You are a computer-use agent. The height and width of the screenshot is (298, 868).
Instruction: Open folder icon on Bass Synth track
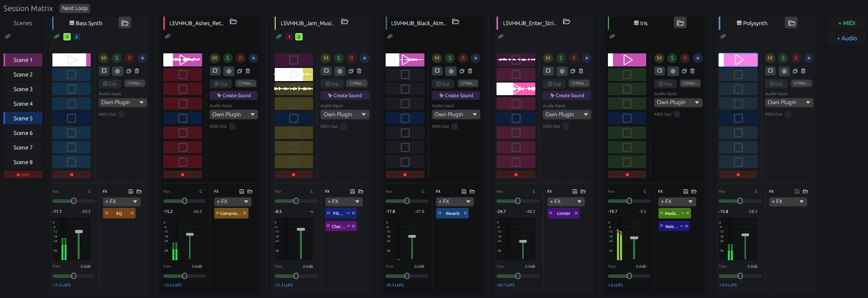click(125, 23)
